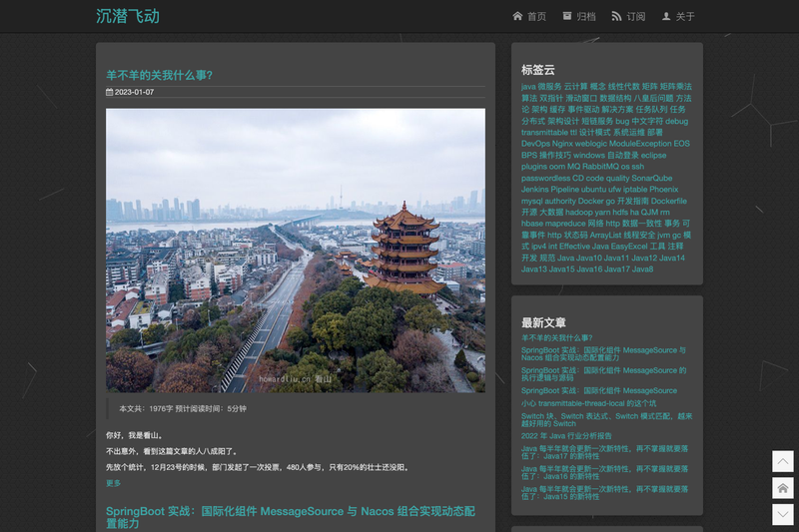799x532 pixels.
Task: Open the latest article about Switch 模式匹配
Action: tap(606, 419)
